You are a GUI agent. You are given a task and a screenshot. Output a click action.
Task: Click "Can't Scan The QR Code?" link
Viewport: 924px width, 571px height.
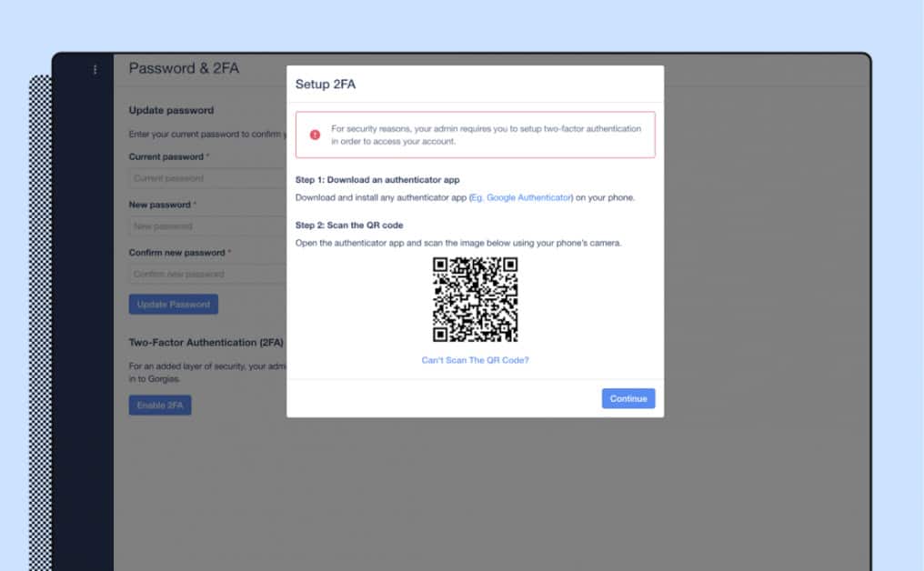[475, 360]
